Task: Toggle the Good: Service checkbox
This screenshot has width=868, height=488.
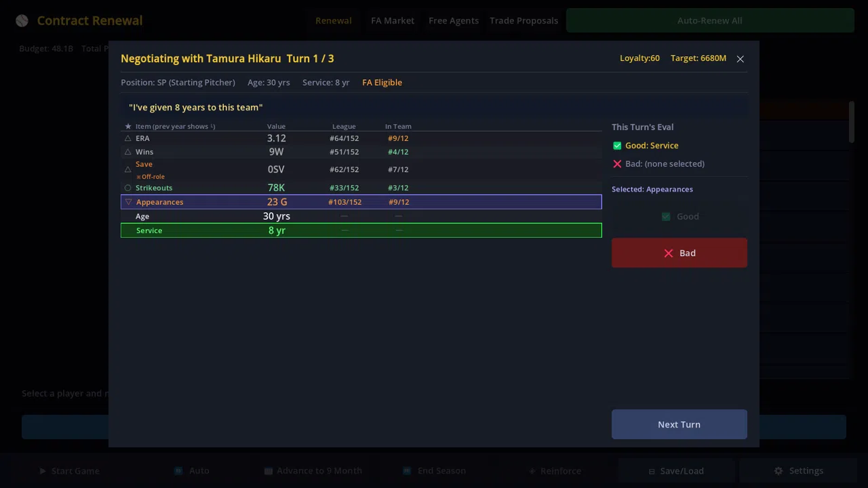Action: (x=617, y=146)
